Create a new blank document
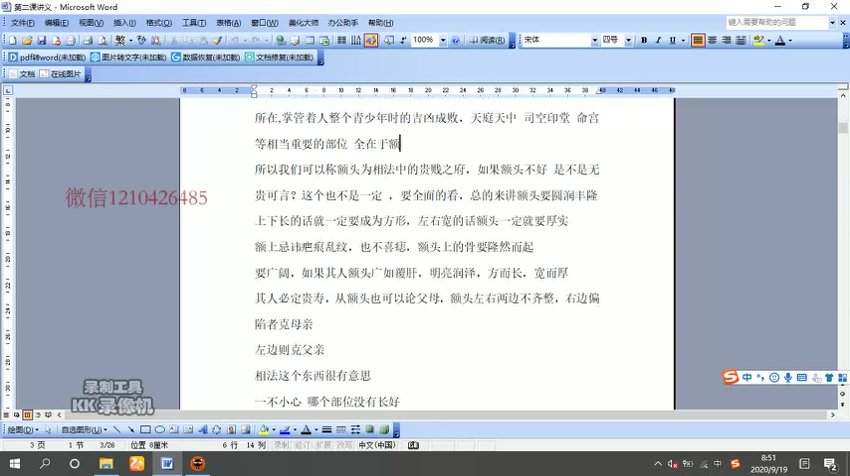This screenshot has width=850, height=476. tap(12, 40)
